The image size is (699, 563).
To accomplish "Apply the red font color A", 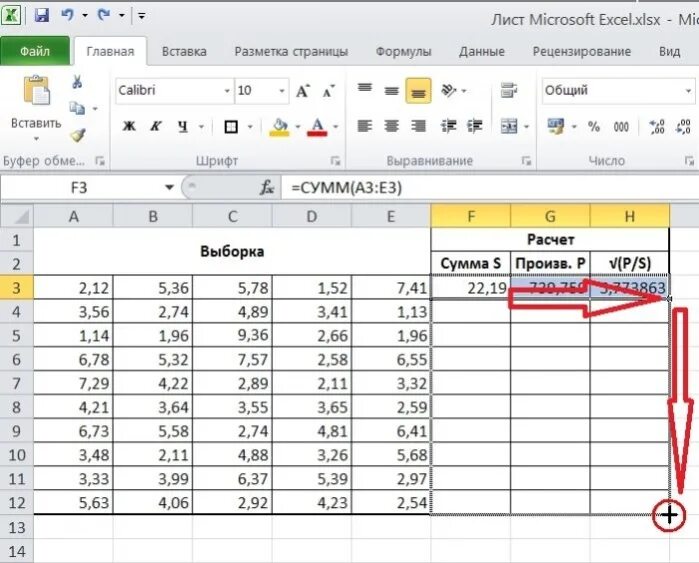I will point(317,127).
